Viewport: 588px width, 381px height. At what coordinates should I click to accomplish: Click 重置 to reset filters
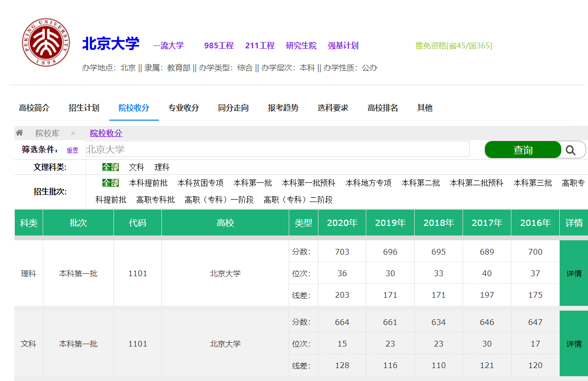[72, 150]
